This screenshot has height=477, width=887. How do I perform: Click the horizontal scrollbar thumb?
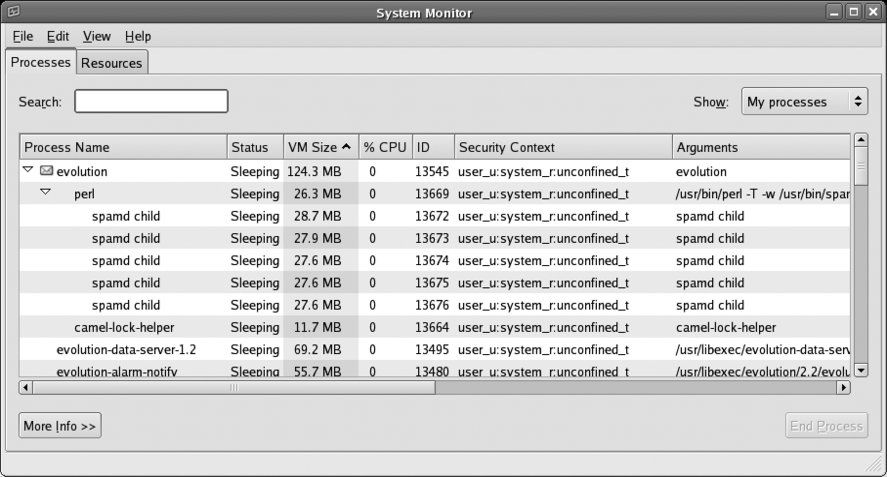pos(234,388)
